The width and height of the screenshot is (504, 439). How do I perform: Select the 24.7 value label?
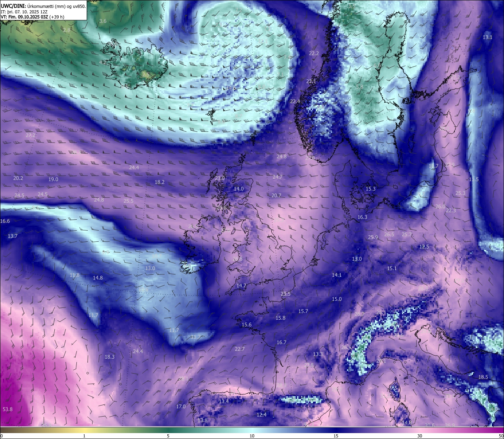278,177
